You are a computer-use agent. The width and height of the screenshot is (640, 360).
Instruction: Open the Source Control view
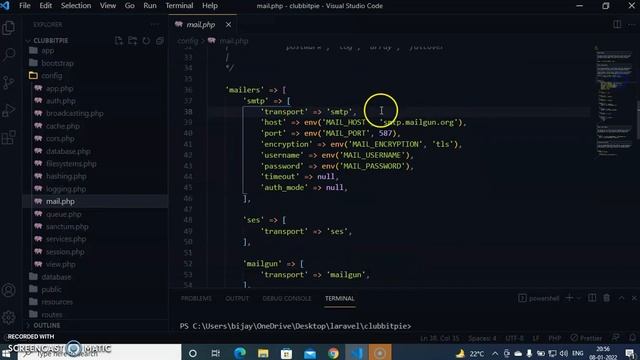pyautogui.click(x=9, y=82)
